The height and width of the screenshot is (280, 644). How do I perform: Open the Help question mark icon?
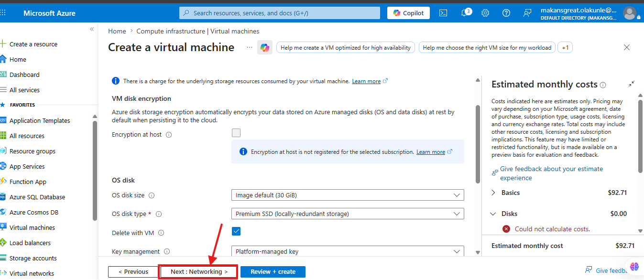click(x=506, y=13)
